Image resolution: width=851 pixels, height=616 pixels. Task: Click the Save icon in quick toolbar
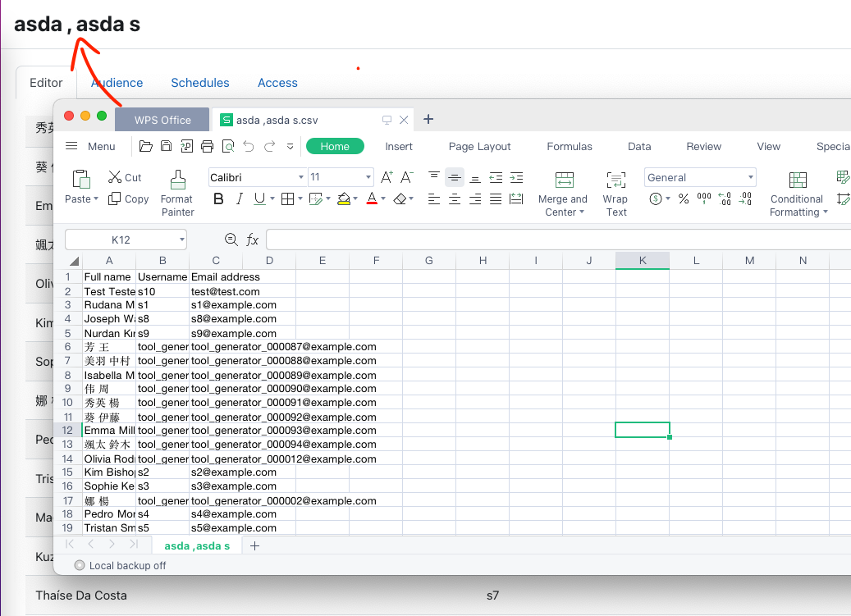click(166, 146)
